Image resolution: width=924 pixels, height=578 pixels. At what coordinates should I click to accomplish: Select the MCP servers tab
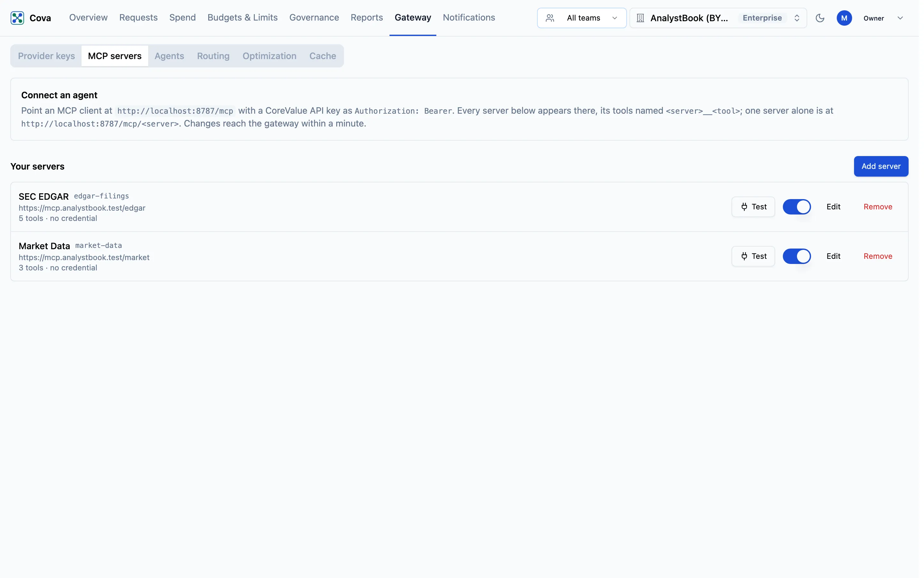[x=115, y=56]
